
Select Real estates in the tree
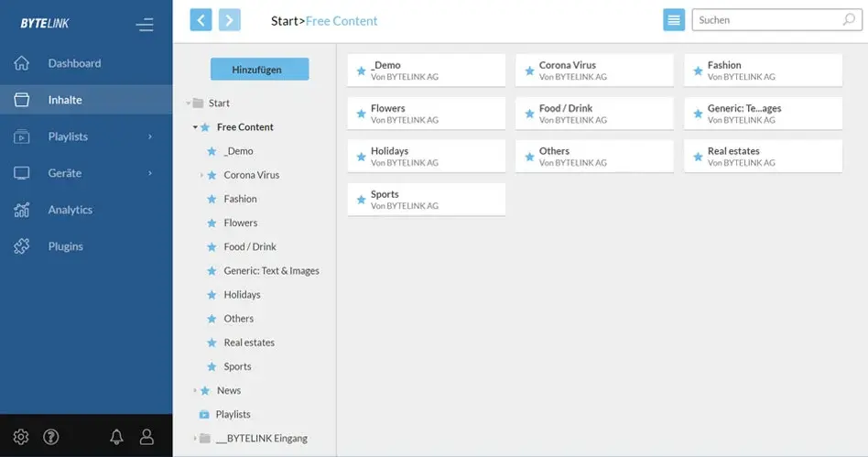click(249, 343)
